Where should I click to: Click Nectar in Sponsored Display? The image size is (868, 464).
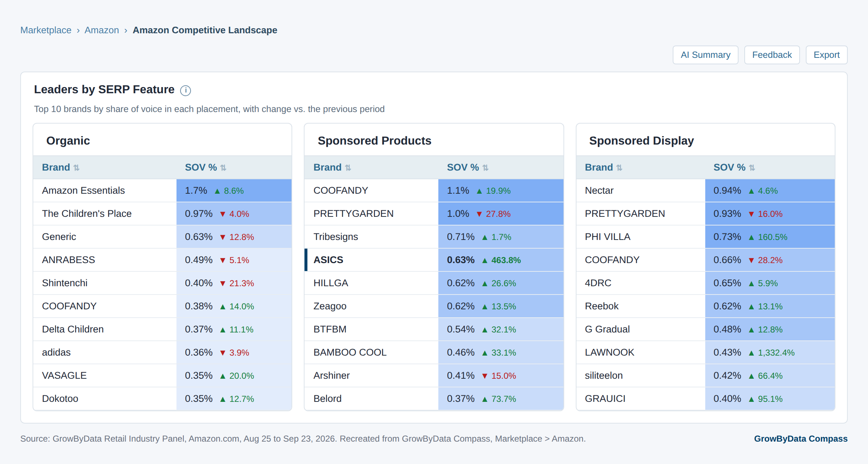pyautogui.click(x=599, y=190)
